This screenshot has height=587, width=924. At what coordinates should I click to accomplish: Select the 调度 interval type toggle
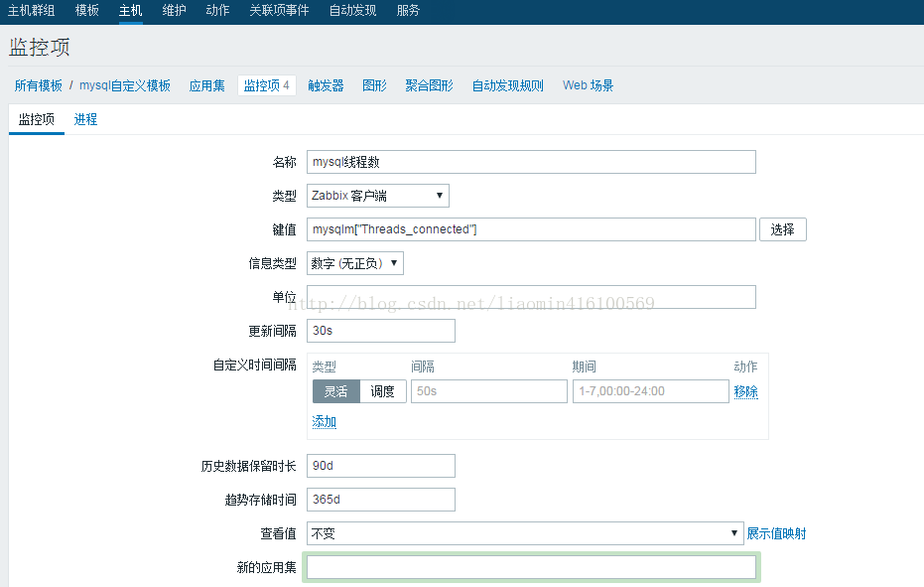[x=382, y=391]
